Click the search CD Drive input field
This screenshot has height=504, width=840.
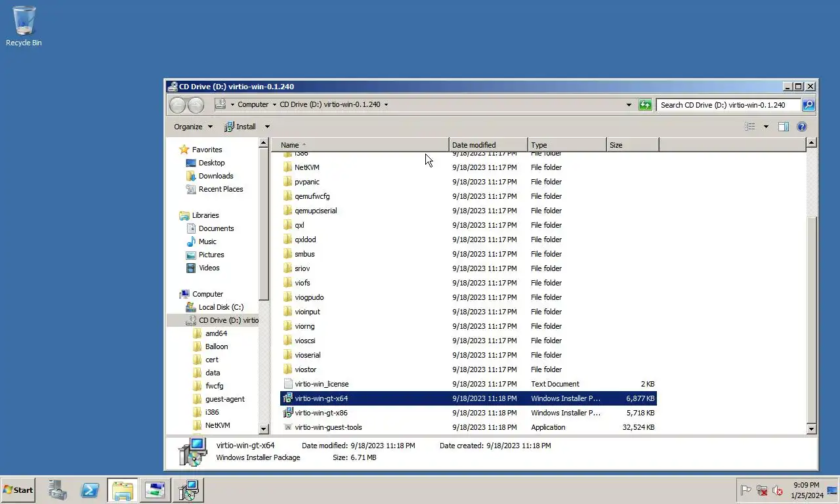point(728,104)
